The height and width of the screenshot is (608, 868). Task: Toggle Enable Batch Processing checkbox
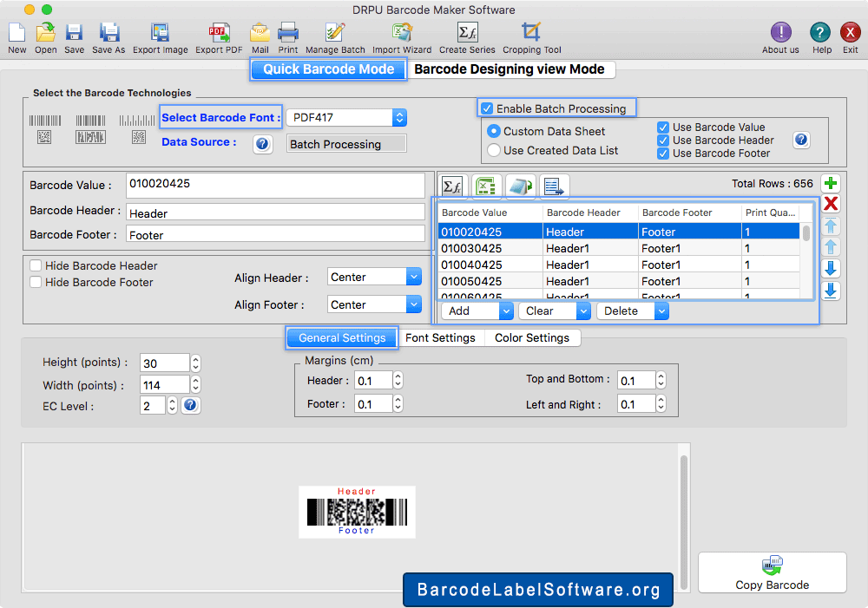pyautogui.click(x=487, y=108)
